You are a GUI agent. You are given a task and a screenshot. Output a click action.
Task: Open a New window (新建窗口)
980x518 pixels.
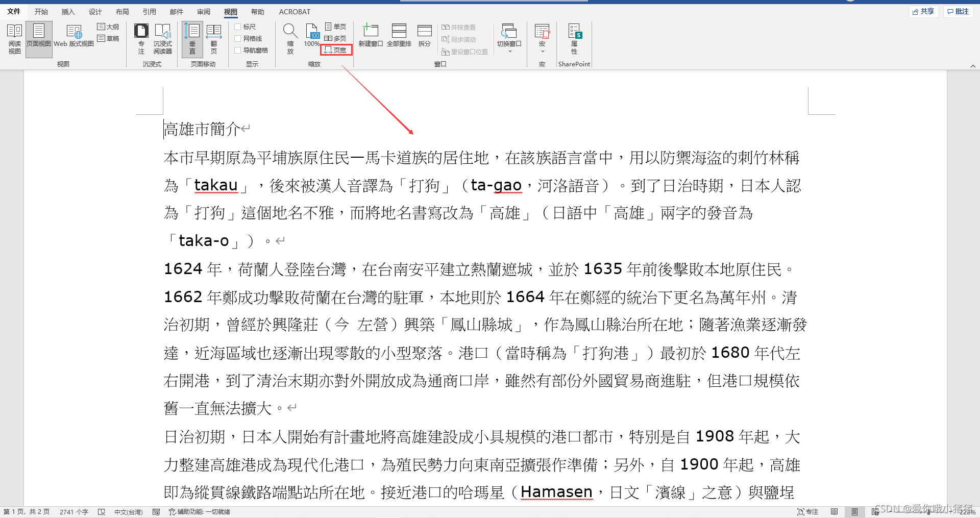[371, 36]
